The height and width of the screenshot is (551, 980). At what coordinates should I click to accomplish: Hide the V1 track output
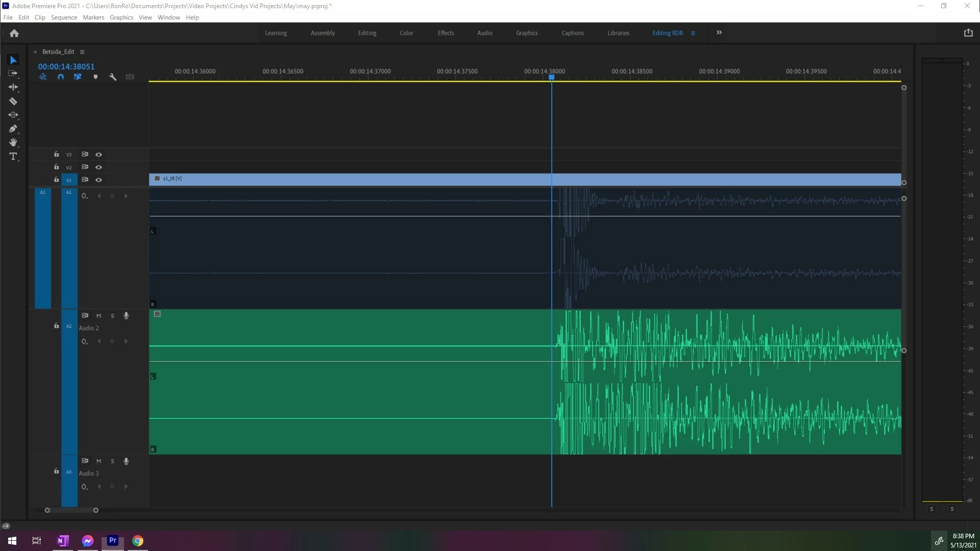pos(99,180)
